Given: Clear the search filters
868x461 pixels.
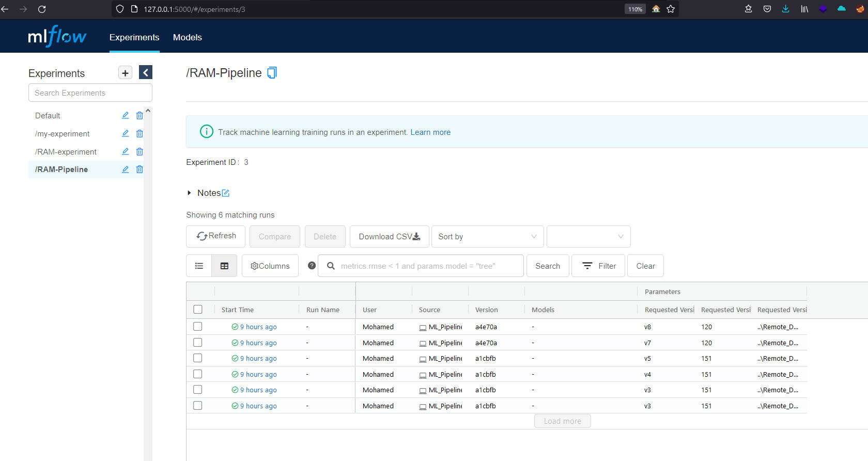Looking at the screenshot, I should point(645,266).
